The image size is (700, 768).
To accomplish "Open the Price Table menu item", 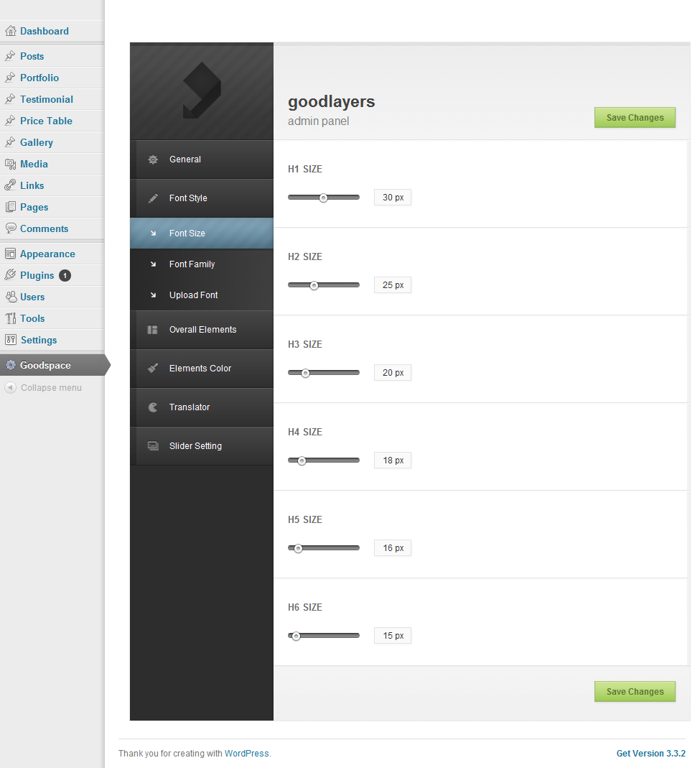I will pos(52,121).
